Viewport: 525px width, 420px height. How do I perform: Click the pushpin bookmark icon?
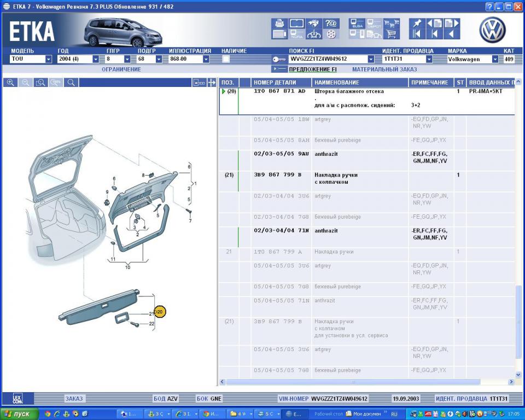[417, 24]
